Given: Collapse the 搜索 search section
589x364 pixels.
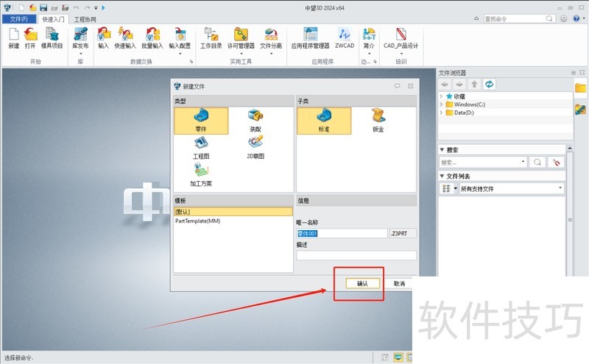Looking at the screenshot, I should (442, 149).
